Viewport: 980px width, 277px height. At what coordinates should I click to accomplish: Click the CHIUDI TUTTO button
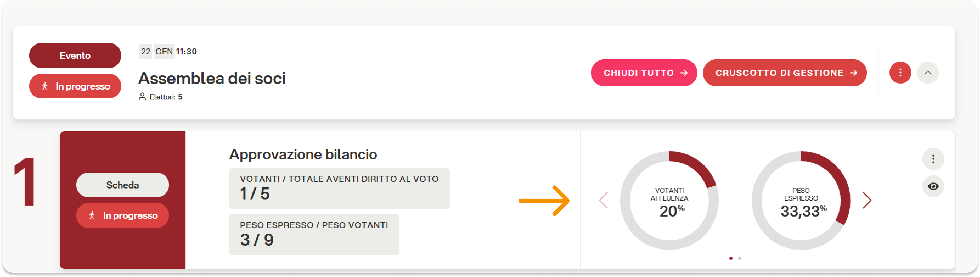pos(644,73)
